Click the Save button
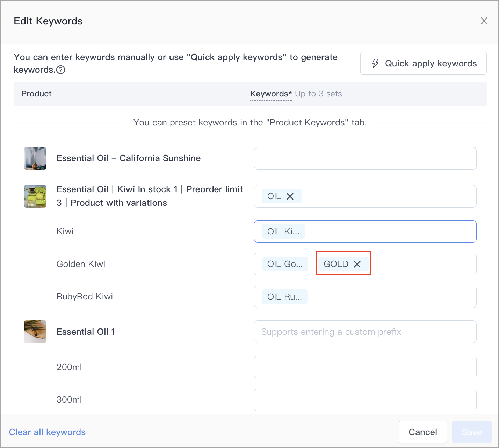The width and height of the screenshot is (499, 448). click(472, 432)
